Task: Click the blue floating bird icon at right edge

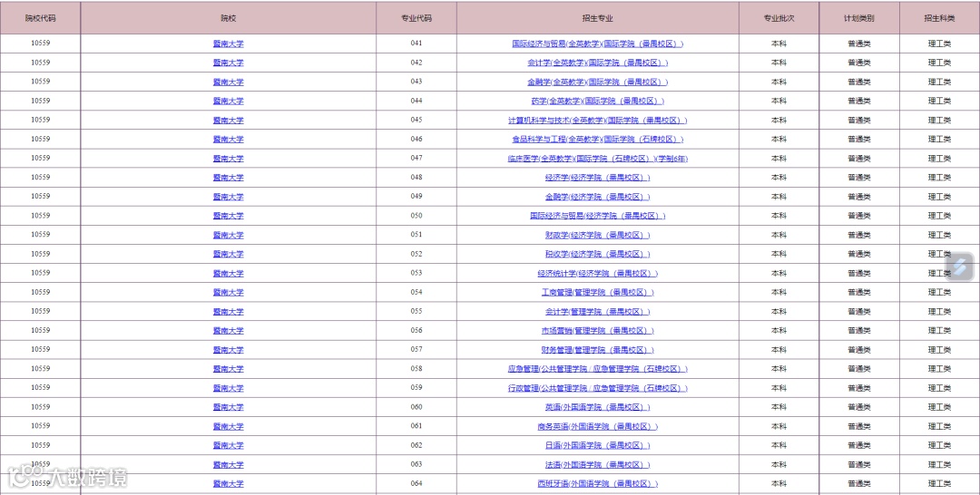Action: (x=961, y=267)
